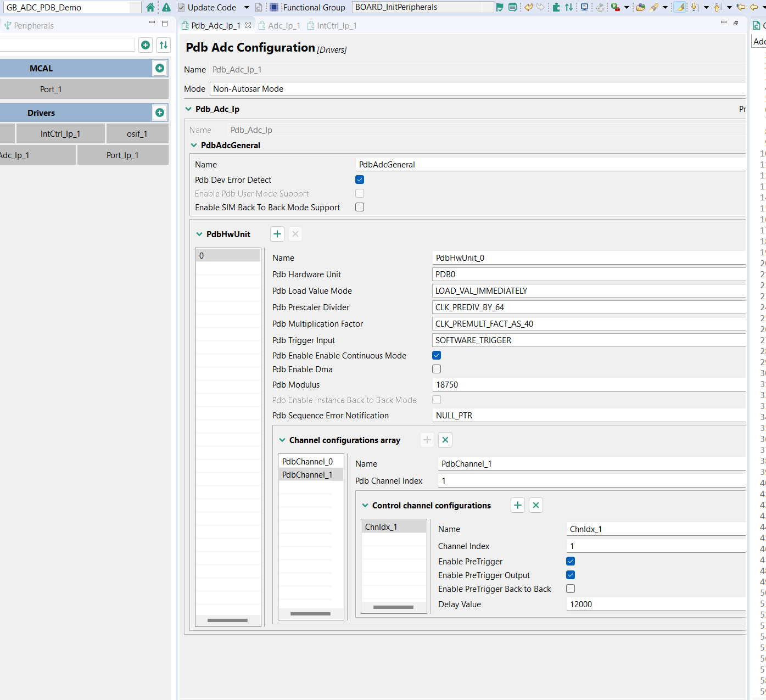Open the osif_1 driver component
Viewport: 766px width, 700px height.
coord(137,133)
